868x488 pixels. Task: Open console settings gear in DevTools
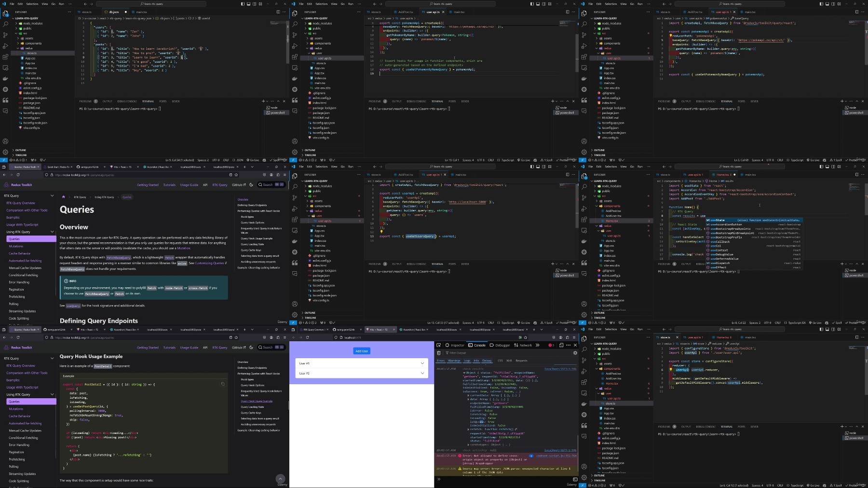click(x=575, y=353)
